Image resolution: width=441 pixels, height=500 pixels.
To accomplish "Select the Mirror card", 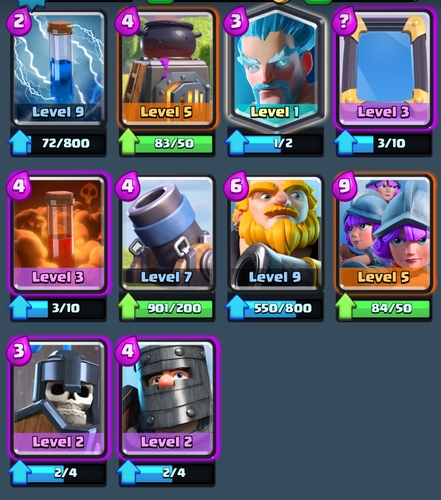I will pyautogui.click(x=384, y=68).
